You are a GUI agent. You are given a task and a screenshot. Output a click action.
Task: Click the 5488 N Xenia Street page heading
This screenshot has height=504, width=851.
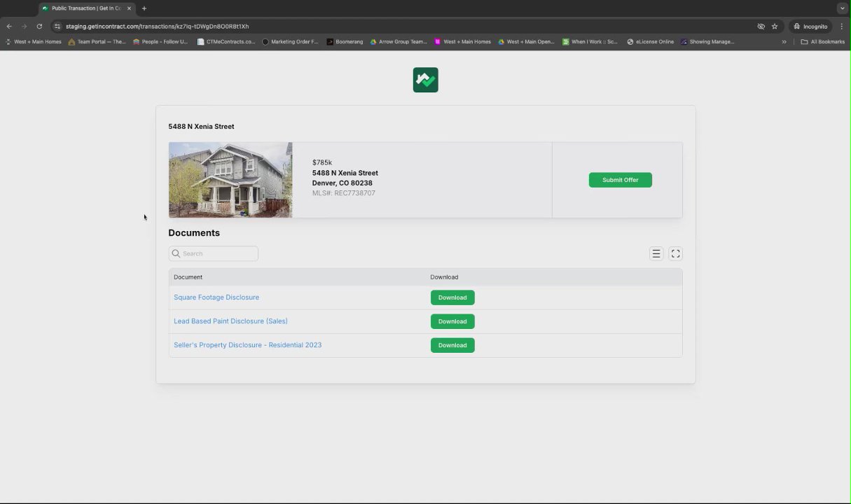[201, 127]
